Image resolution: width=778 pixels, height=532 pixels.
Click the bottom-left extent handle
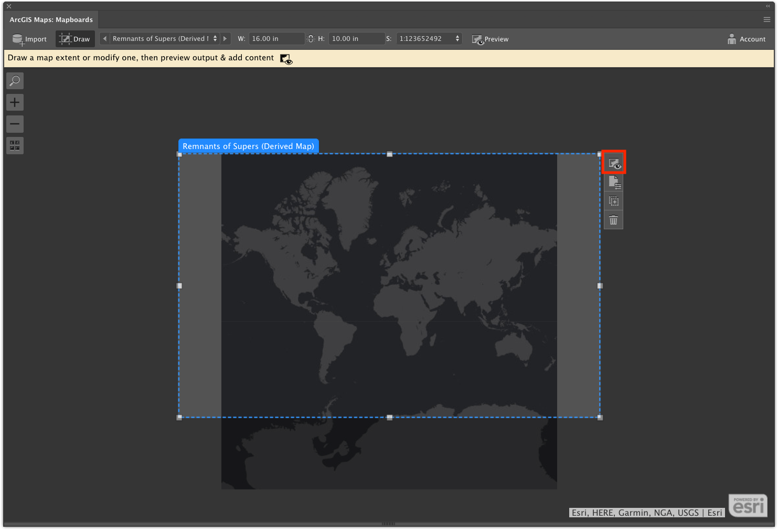pos(179,418)
